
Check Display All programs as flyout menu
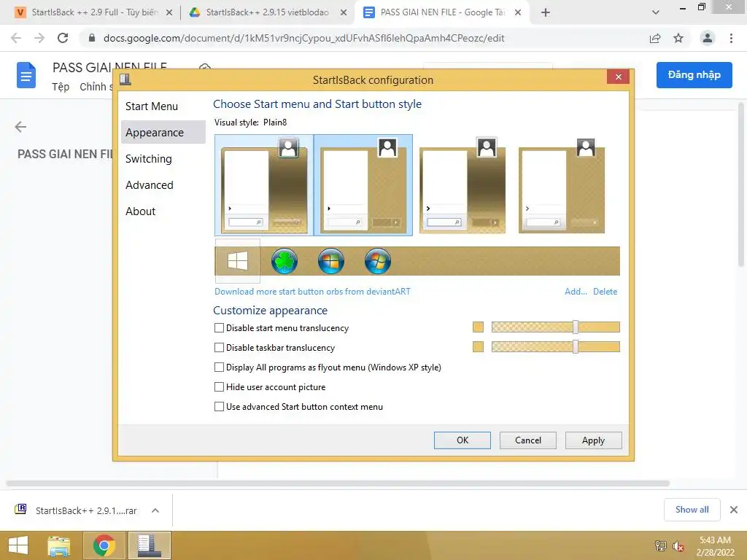pyautogui.click(x=219, y=367)
